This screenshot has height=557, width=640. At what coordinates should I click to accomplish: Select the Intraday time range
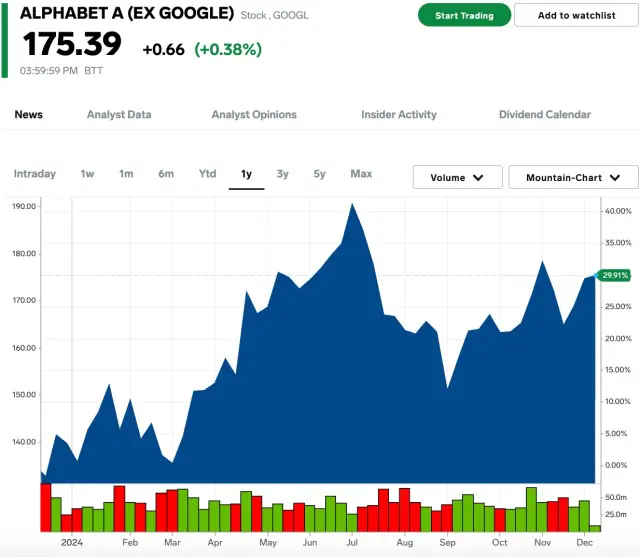tap(35, 174)
